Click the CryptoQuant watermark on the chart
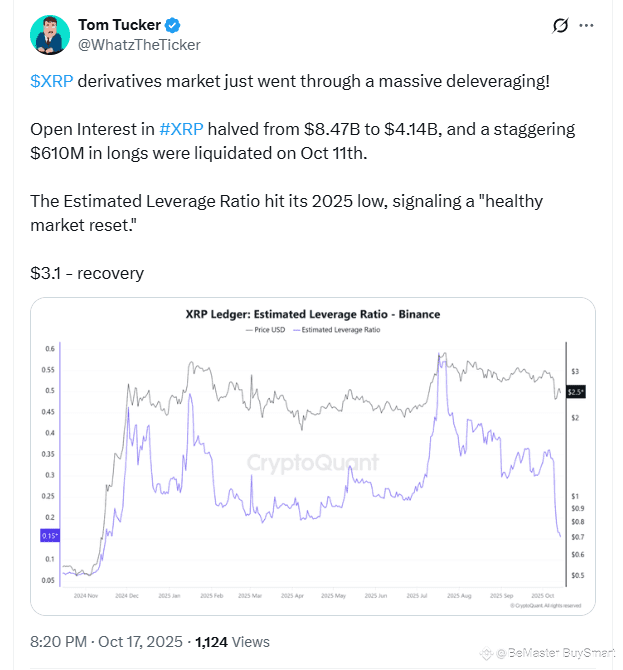 (x=313, y=462)
